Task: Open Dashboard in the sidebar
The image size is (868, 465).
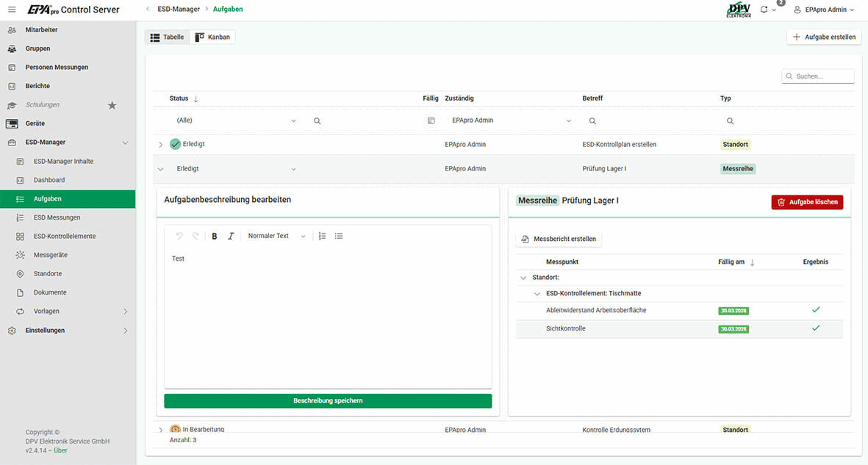Action: pos(49,180)
